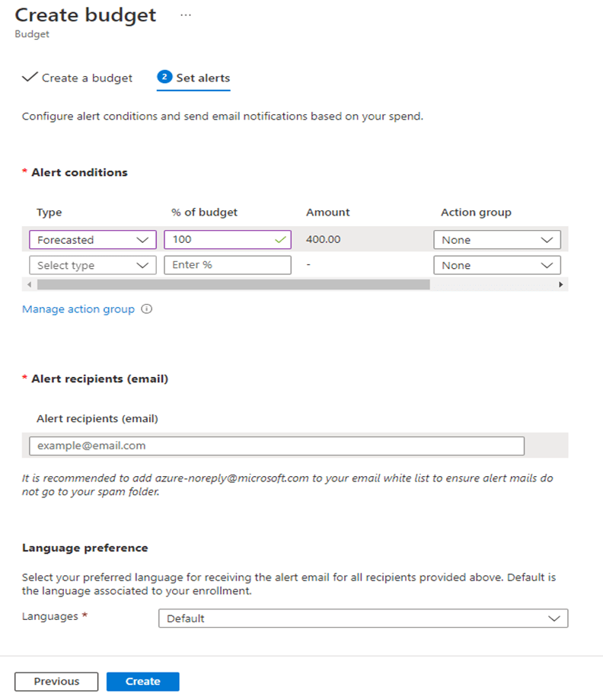
Task: Click the checkmark icon on Create a budget step
Action: tap(30, 78)
